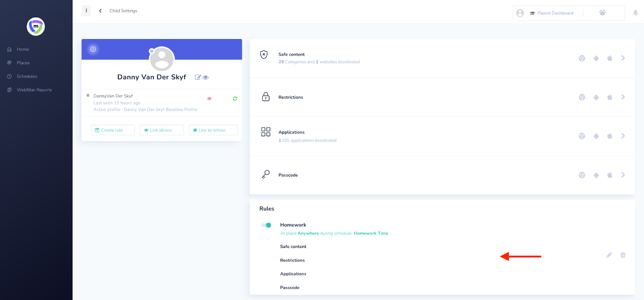Click Android icon in Safe content row
Screen dimensions: 644x300
click(596, 58)
